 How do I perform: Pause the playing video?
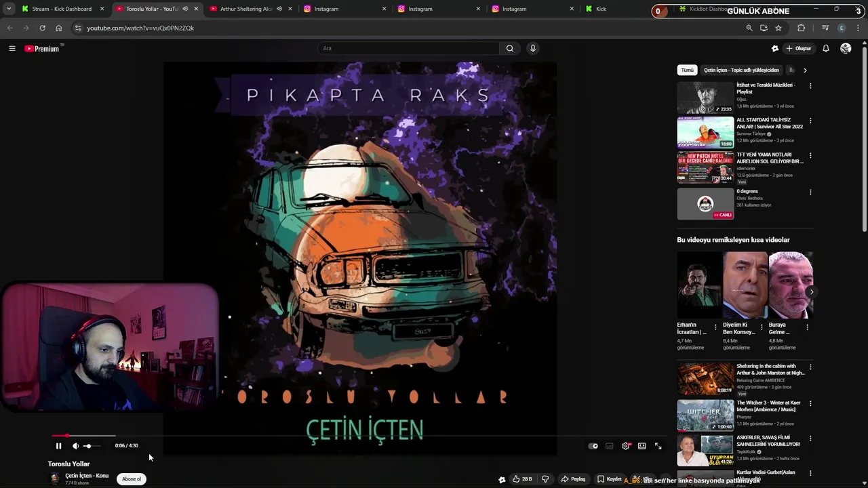tap(58, 446)
